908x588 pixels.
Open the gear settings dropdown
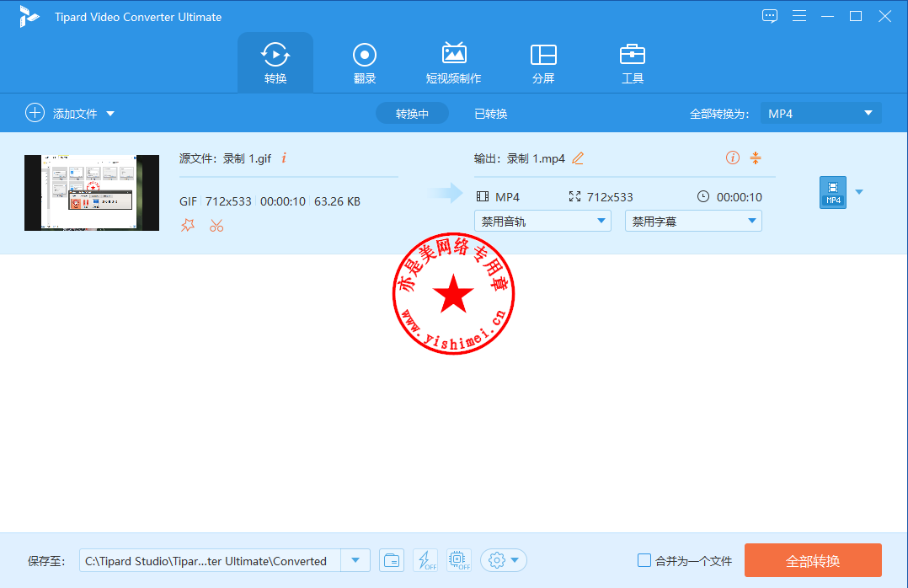(503, 560)
